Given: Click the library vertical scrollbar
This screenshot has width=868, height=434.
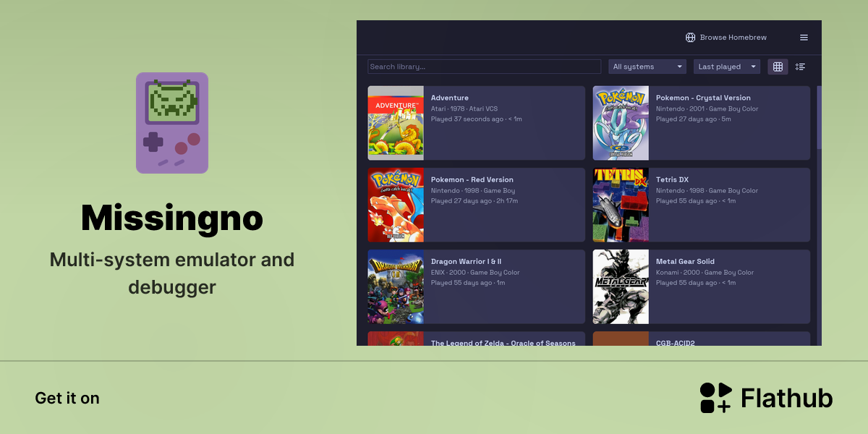Looking at the screenshot, I should 819,117.
